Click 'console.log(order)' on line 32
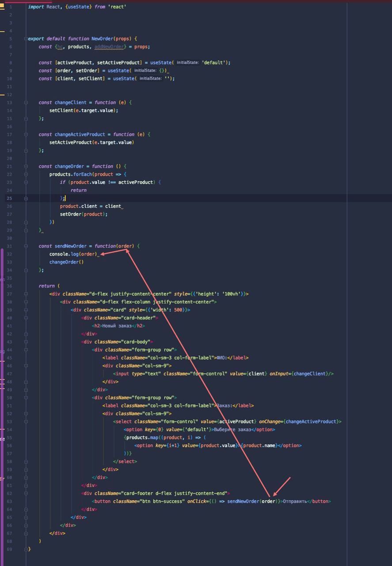Image resolution: width=392 pixels, height=566 pixels. [x=73, y=254]
